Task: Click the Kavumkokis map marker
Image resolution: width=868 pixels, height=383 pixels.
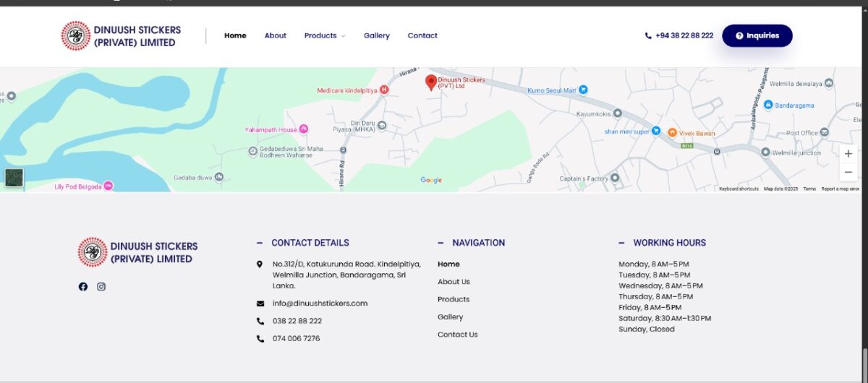Action: pos(617,114)
